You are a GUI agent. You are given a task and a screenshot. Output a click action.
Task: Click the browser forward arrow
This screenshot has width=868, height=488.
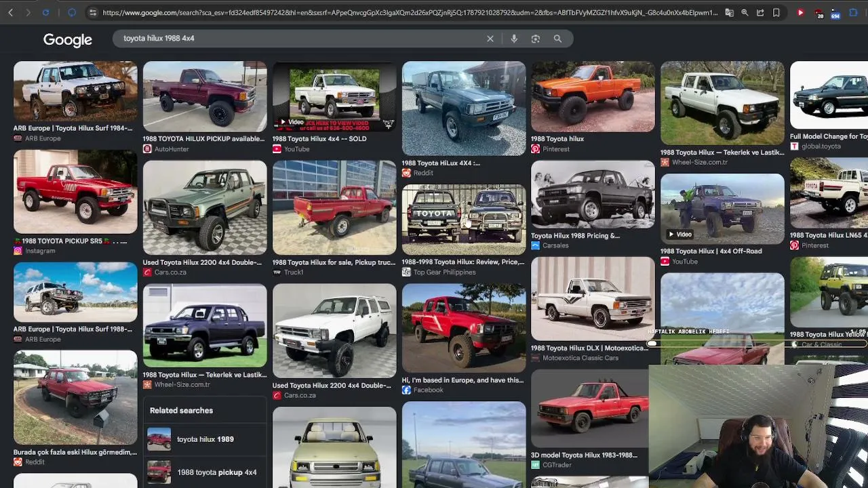click(x=28, y=12)
